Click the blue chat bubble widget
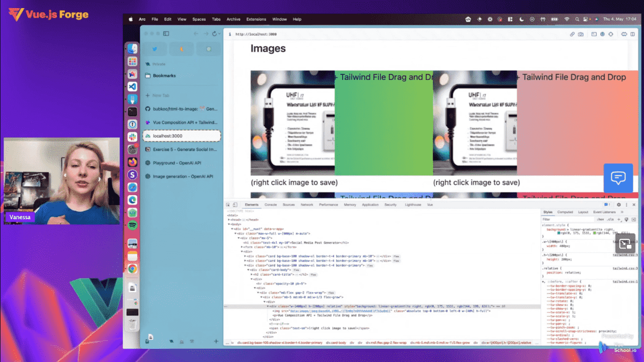 click(618, 177)
